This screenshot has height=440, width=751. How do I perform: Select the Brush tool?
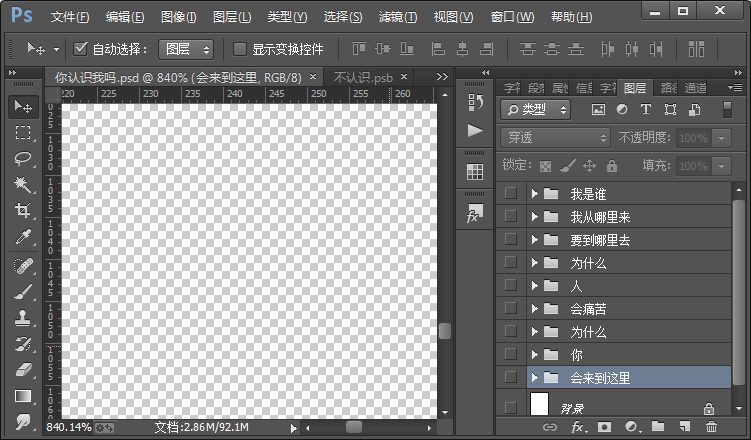tap(23, 292)
